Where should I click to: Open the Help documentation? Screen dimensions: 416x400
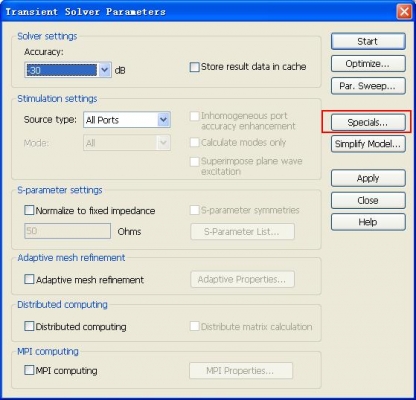pyautogui.click(x=368, y=222)
